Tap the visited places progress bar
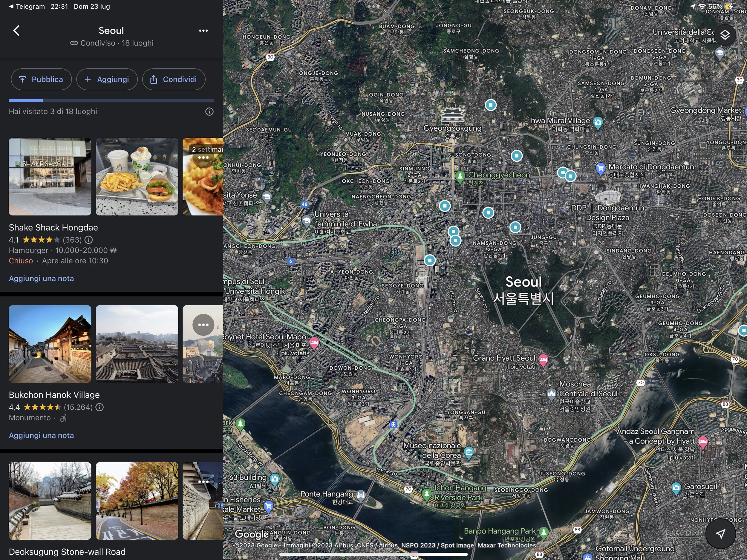Screen dimensions: 747x560 pyautogui.click(x=111, y=100)
